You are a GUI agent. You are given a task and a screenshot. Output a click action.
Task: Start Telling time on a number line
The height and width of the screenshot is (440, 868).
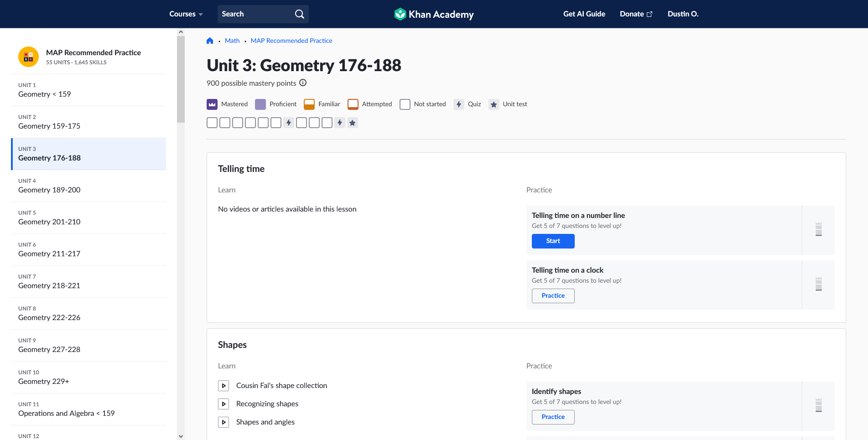point(553,241)
